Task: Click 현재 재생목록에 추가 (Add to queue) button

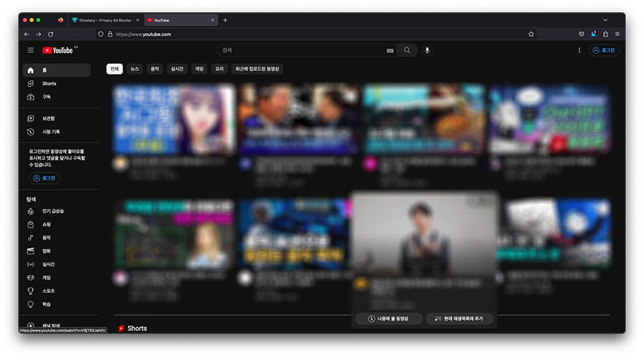Action: tap(459, 319)
